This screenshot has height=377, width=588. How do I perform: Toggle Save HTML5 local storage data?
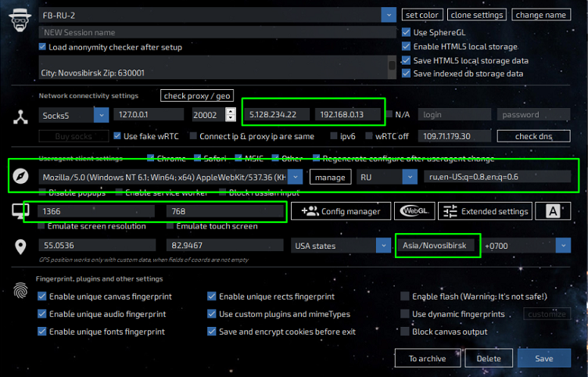pyautogui.click(x=406, y=60)
